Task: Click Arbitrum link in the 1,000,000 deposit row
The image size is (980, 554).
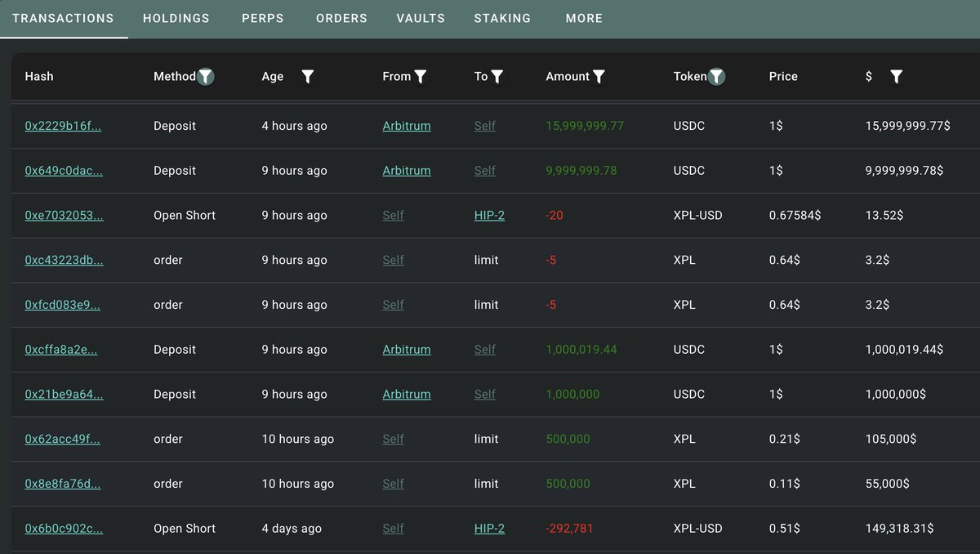Action: tap(407, 394)
